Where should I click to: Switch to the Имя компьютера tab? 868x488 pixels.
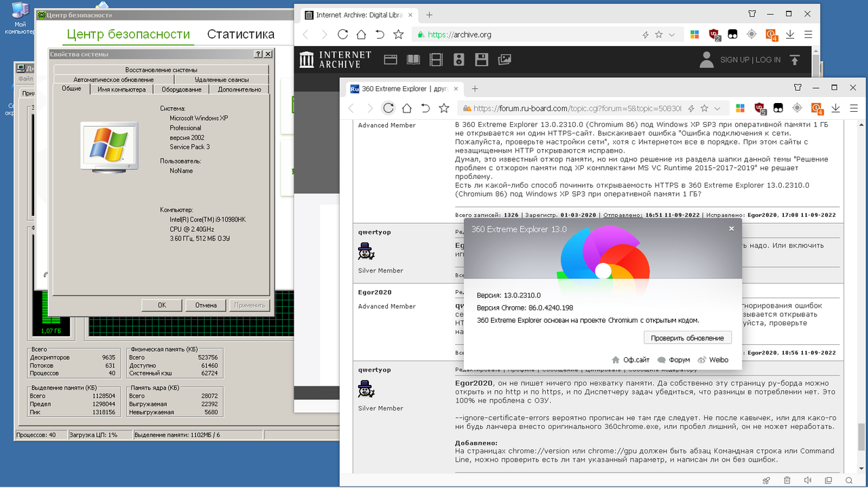121,89
